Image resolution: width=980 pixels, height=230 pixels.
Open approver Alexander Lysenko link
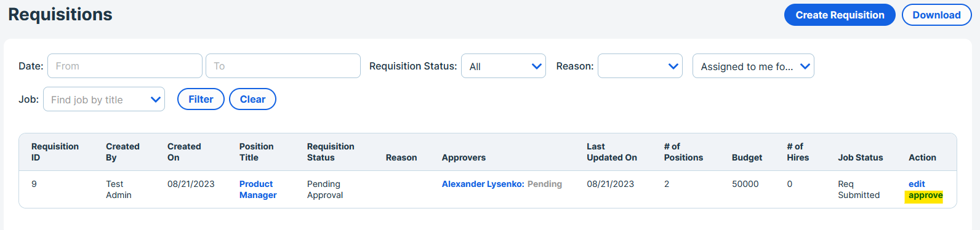483,184
